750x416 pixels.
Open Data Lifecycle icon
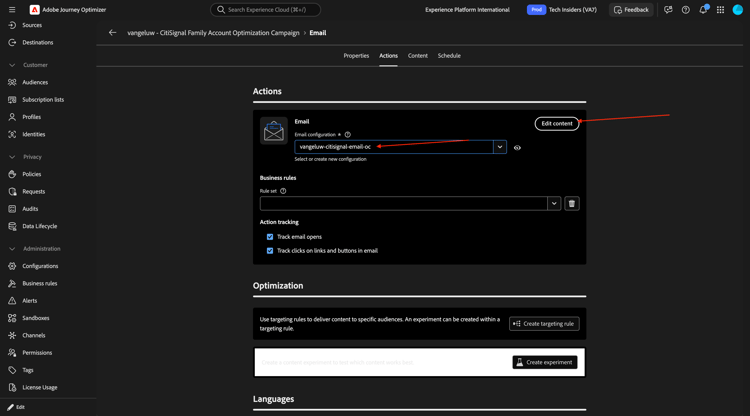[x=12, y=226]
